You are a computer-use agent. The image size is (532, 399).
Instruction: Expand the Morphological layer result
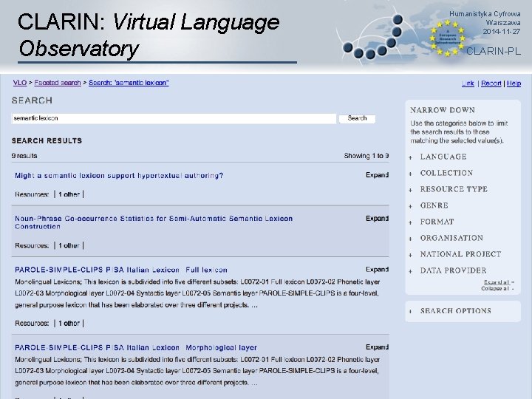[377, 347]
